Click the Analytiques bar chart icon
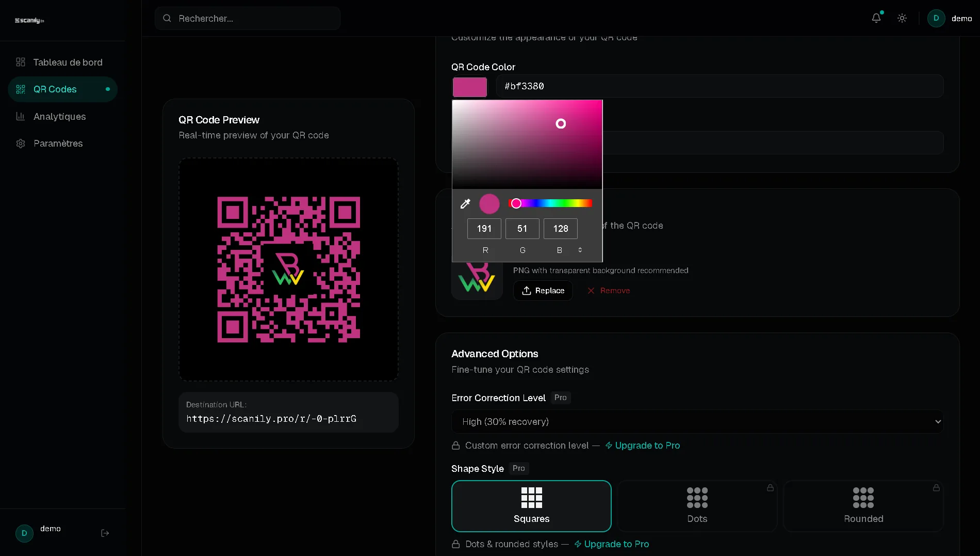Screen dimensions: 980x556 [21, 117]
